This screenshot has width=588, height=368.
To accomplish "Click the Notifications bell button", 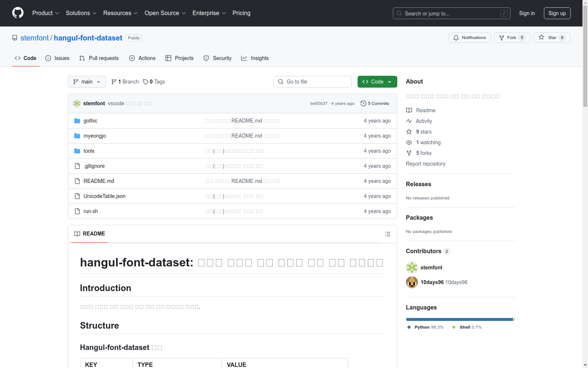I will (469, 38).
